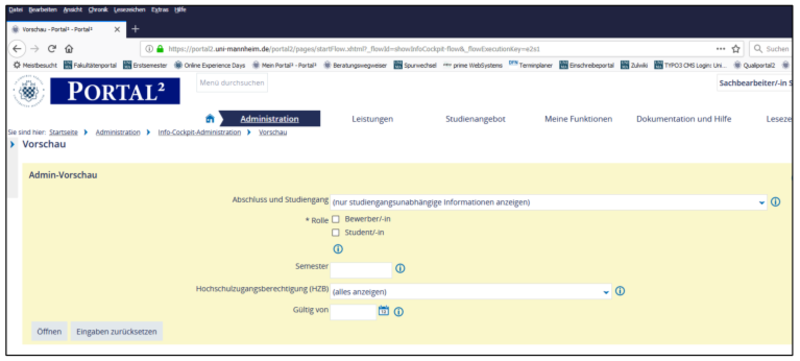
Task: Open the Terminplaner bookmark
Action: 531,65
